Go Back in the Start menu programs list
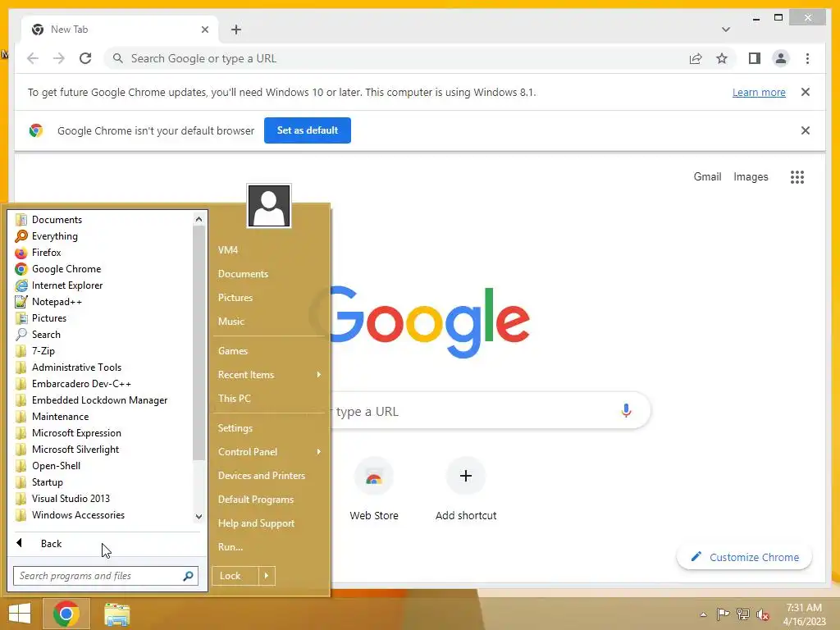Screen dimensions: 840x630 [x=107, y=544]
